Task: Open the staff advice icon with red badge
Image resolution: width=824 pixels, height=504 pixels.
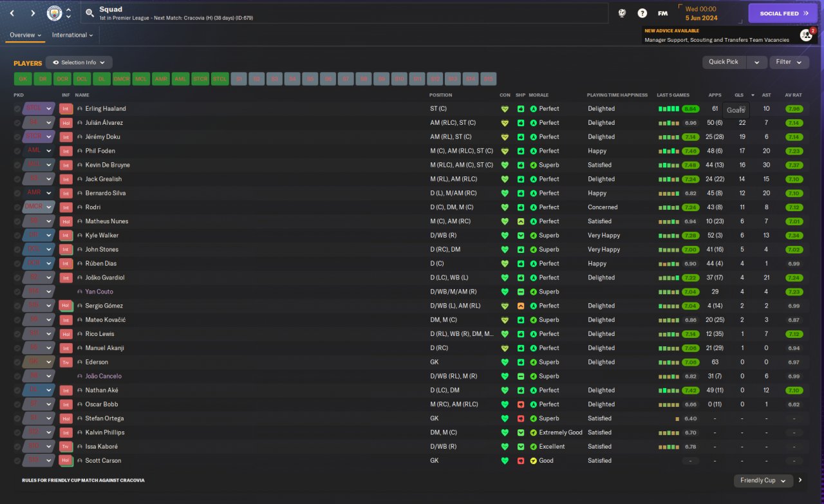Action: [x=806, y=34]
